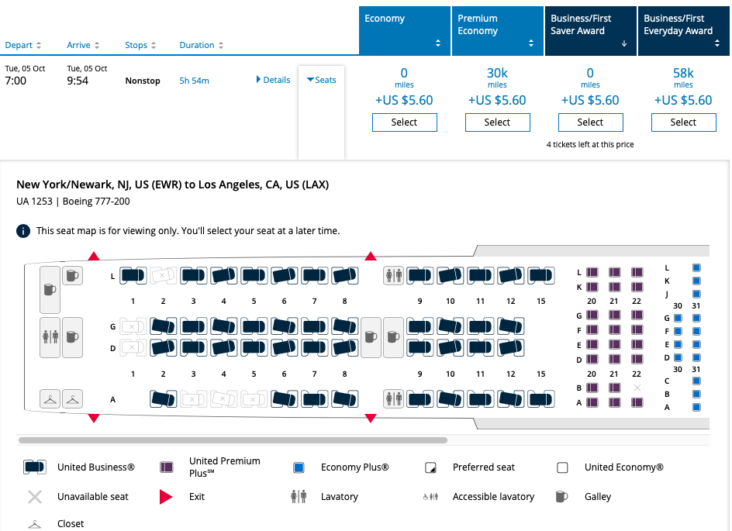732x531 pixels.
Task: Click the Unavailable seat X legend icon
Action: 35,496
